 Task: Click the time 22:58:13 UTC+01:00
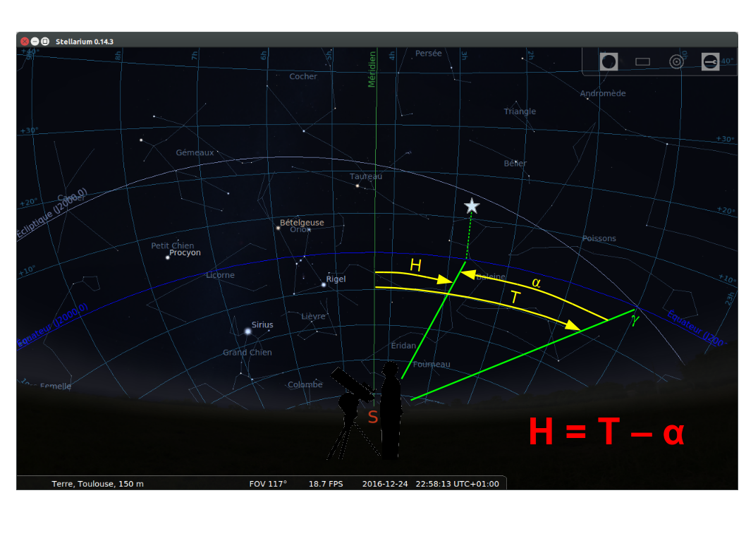457,484
